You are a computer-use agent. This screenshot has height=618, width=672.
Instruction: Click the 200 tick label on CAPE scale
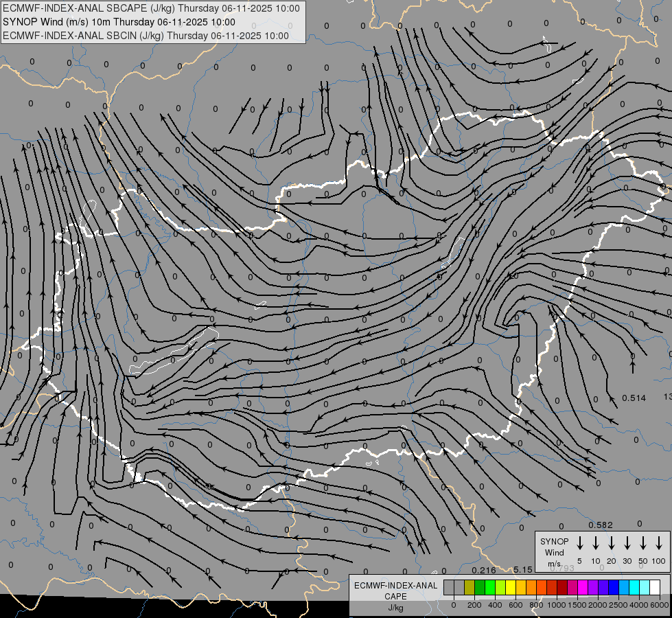[474, 605]
